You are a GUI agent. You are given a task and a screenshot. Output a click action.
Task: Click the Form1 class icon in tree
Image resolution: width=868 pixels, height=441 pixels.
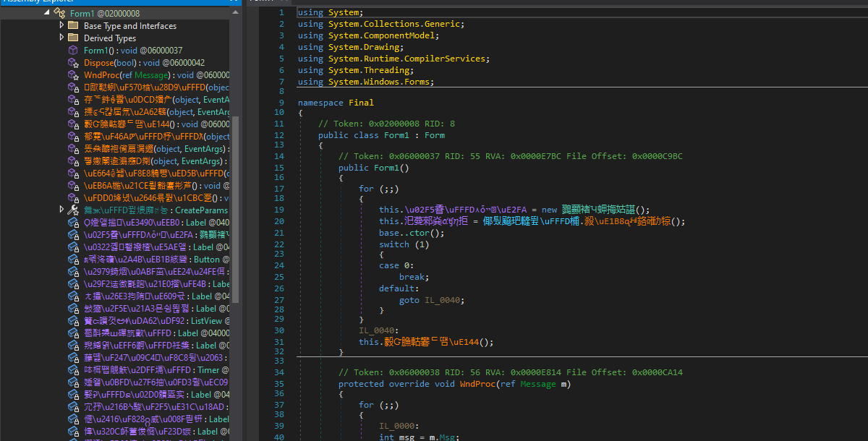(60, 13)
